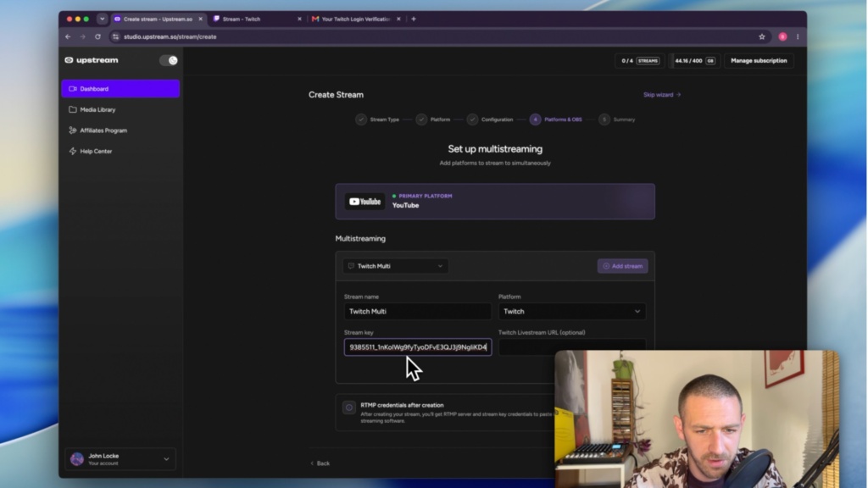Click Skip wizard link

coord(661,95)
